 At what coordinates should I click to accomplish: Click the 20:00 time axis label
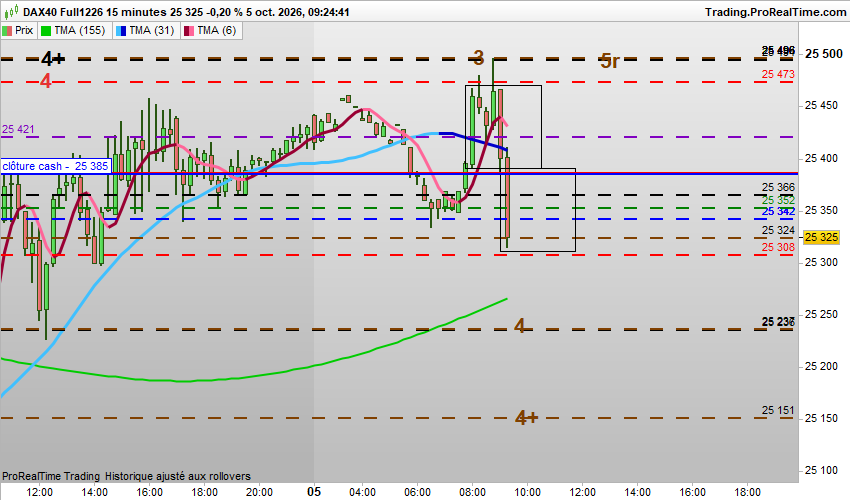click(259, 492)
